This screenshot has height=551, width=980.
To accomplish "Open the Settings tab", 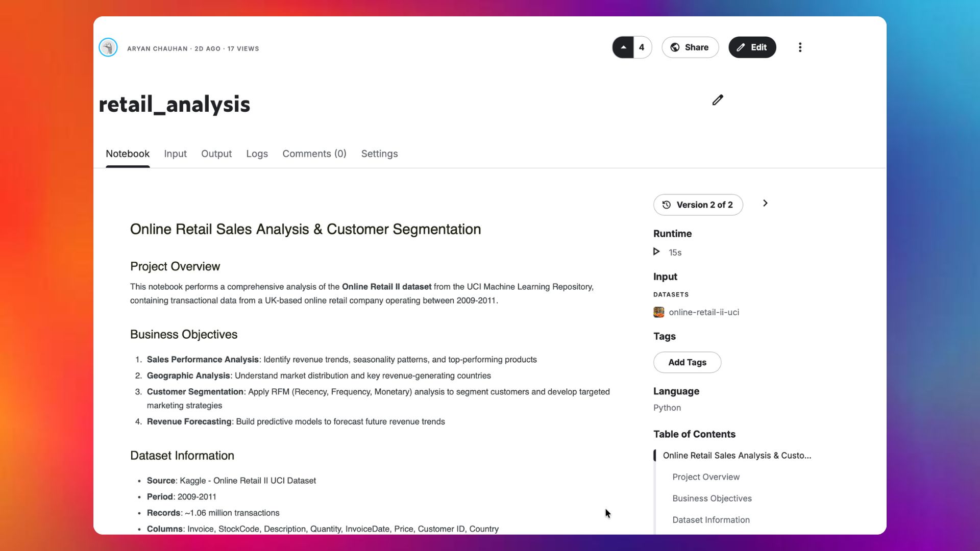I will pyautogui.click(x=379, y=154).
